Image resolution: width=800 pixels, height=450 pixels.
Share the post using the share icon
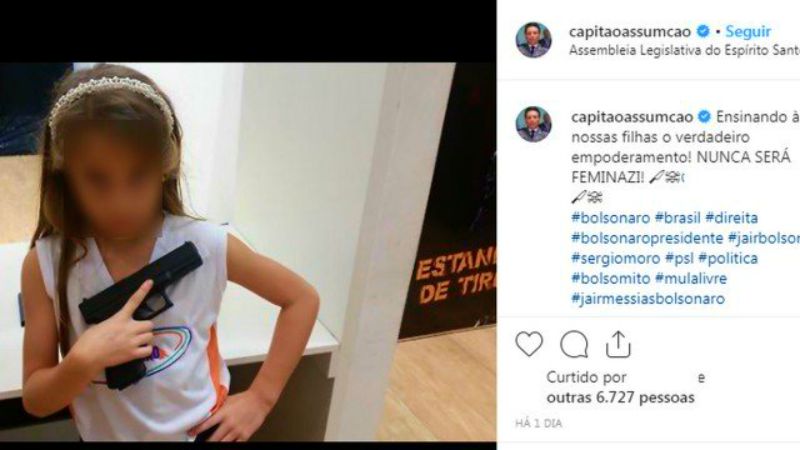pos(618,344)
